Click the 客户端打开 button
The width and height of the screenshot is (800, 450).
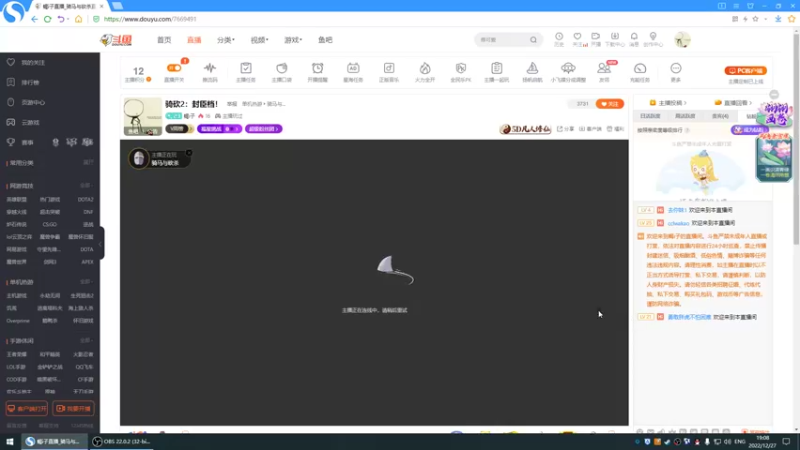point(27,409)
